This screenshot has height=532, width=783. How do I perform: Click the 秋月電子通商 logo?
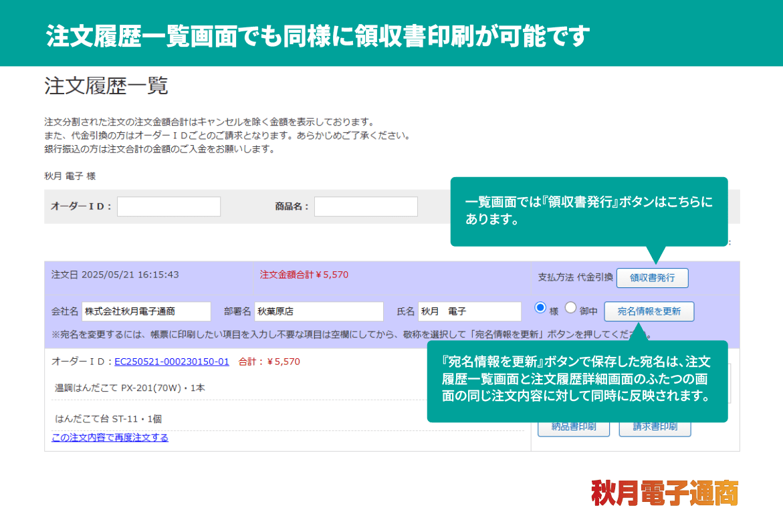pos(665,493)
